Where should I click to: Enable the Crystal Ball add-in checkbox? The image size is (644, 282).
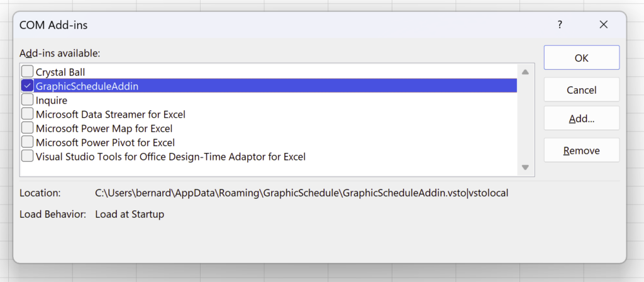[x=28, y=72]
